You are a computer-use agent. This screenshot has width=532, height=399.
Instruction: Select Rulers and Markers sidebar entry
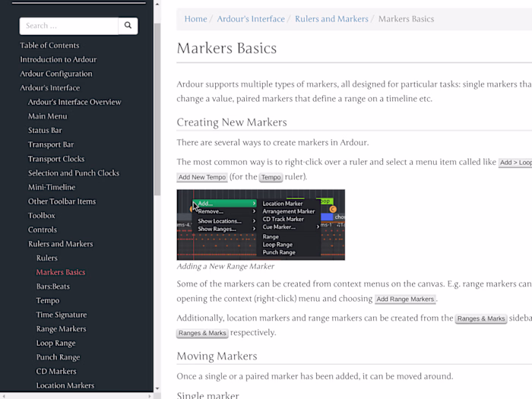point(60,244)
